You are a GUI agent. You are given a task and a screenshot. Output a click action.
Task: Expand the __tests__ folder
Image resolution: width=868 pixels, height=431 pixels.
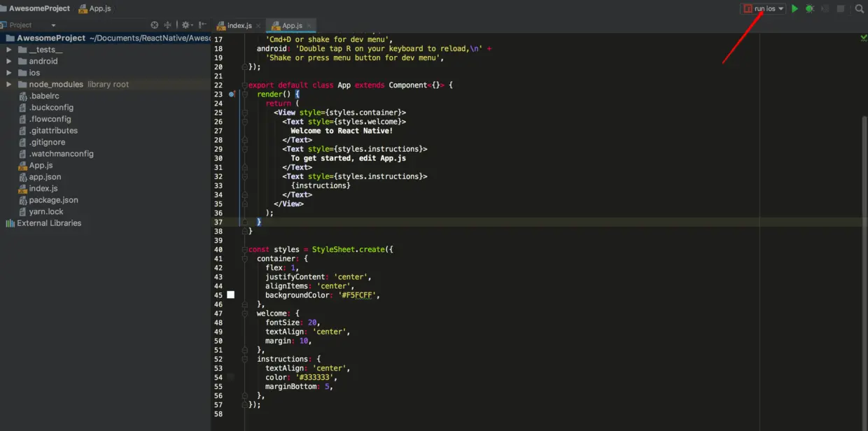click(9, 50)
